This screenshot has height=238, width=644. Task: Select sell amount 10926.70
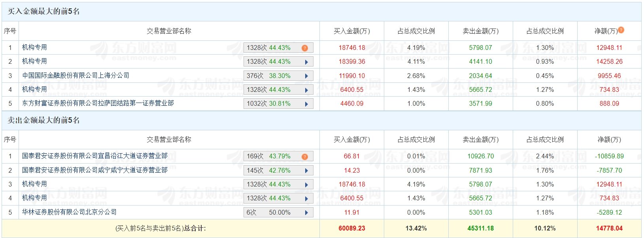click(x=481, y=156)
